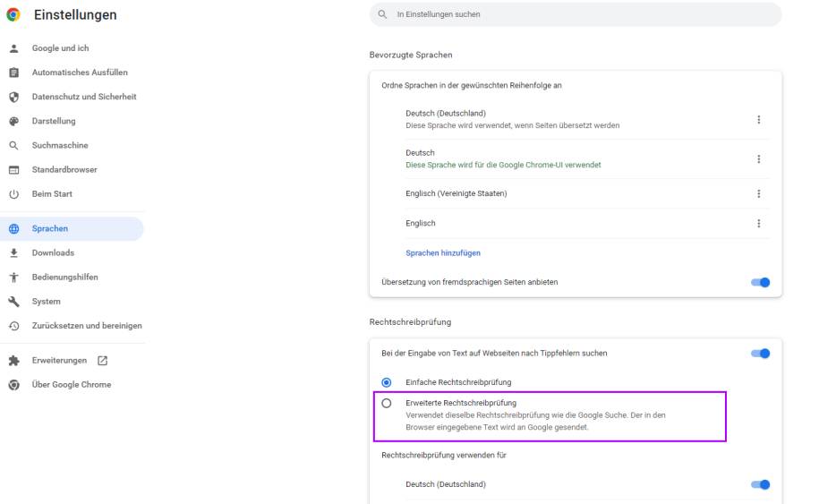Click the Chrome logo beside Einstellungen
Viewport: 819px width, 504px height.
[13, 14]
